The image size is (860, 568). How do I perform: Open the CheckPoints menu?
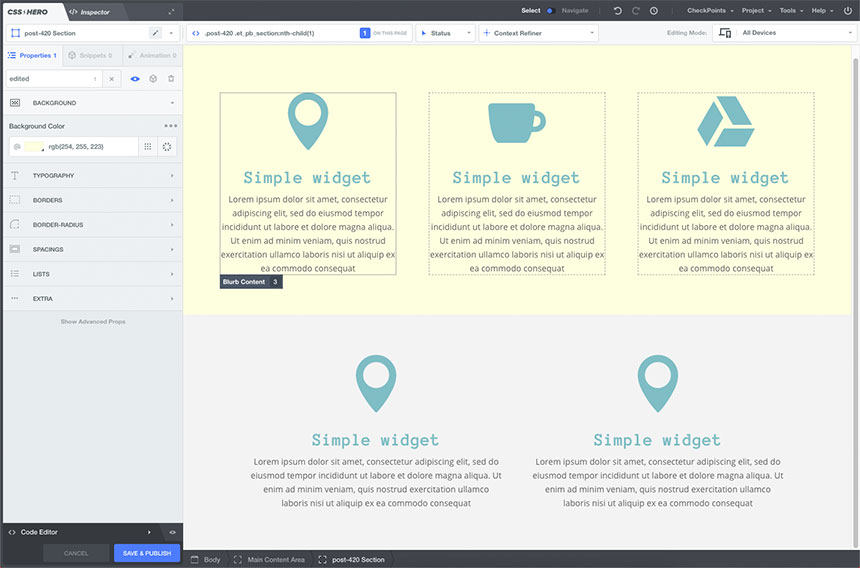click(710, 10)
